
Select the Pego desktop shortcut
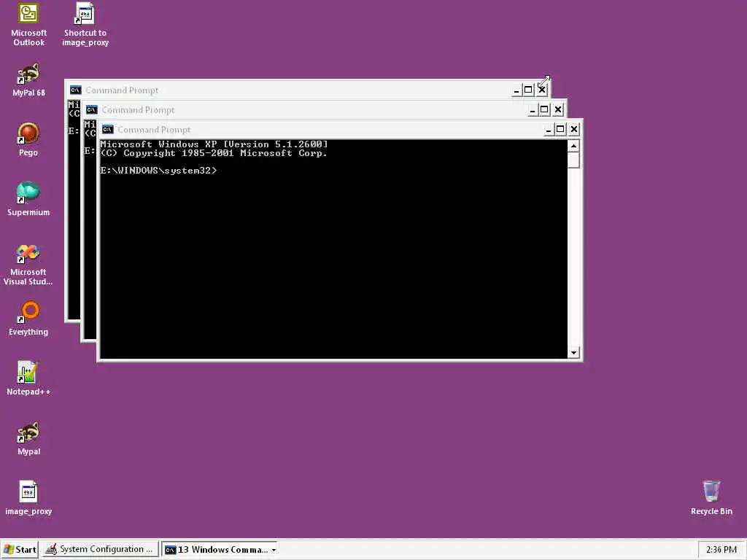[28, 139]
